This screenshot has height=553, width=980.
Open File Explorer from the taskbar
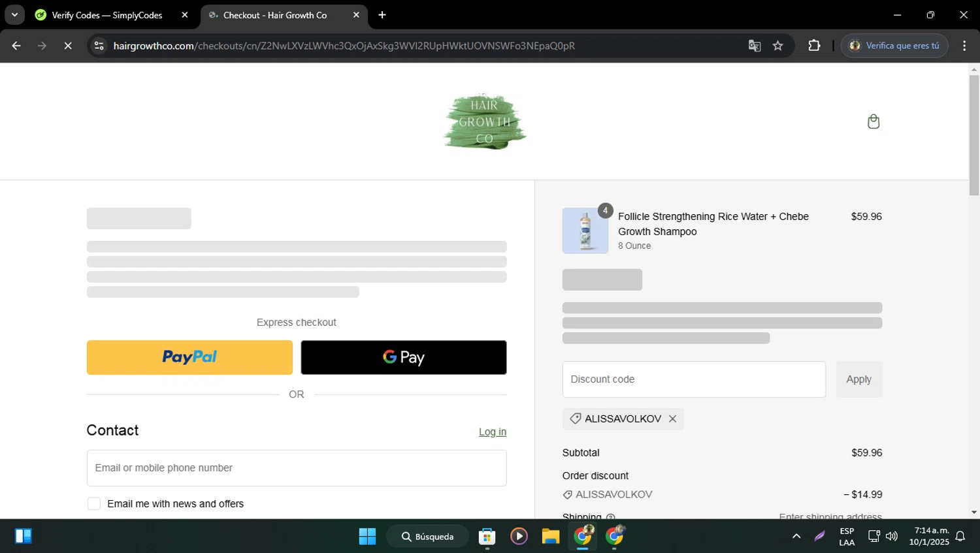coord(551,536)
